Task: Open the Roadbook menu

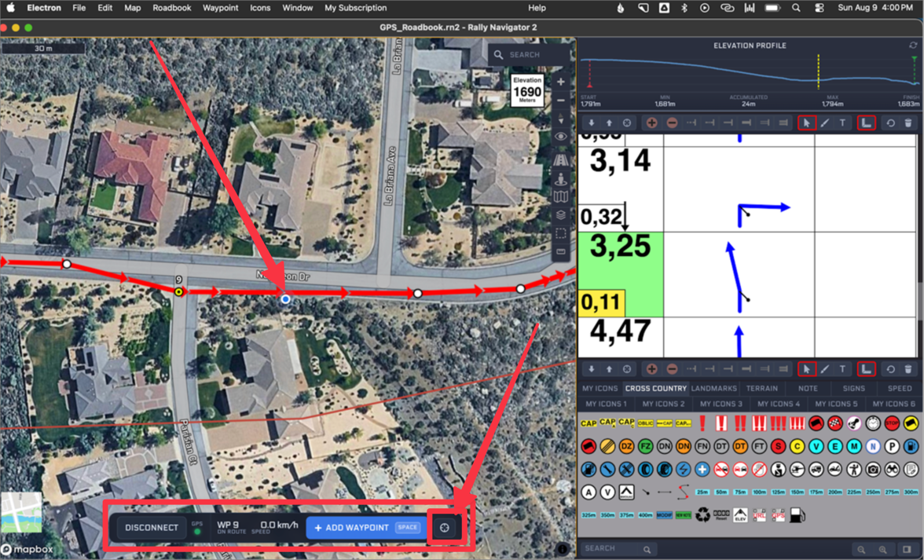Action: coord(171,8)
